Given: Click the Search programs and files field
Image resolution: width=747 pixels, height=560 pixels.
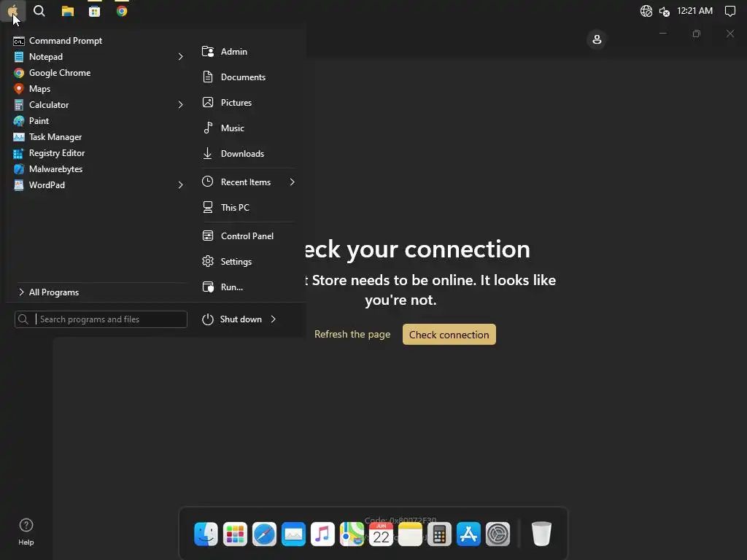Looking at the screenshot, I should pyautogui.click(x=101, y=319).
